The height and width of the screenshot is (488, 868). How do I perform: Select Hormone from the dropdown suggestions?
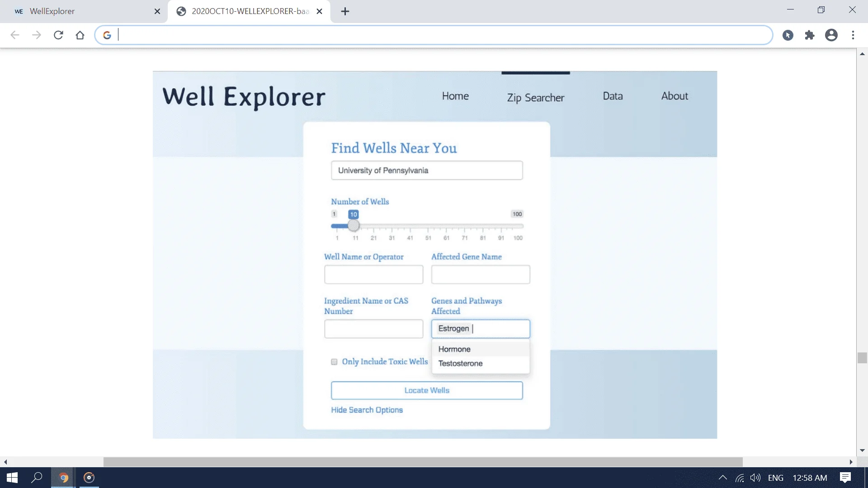point(455,348)
